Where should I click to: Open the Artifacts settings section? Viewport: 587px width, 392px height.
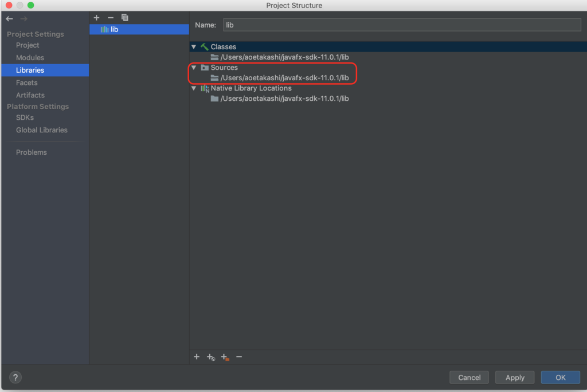click(x=30, y=95)
